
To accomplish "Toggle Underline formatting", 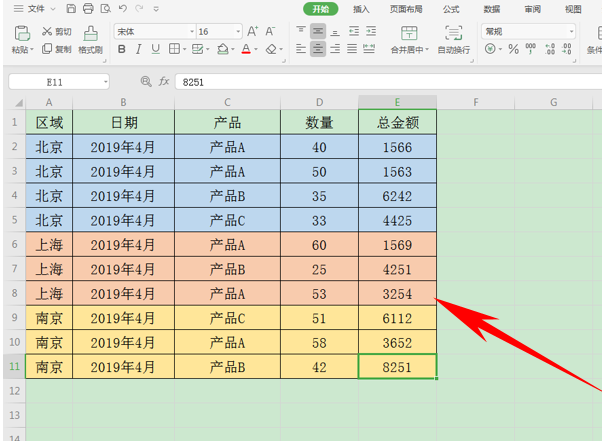I will [x=155, y=49].
